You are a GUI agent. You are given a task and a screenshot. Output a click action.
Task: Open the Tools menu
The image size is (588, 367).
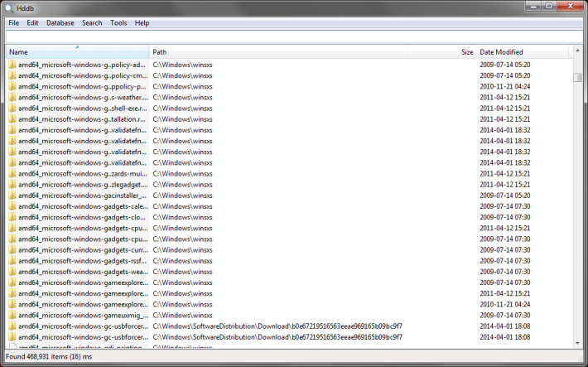(x=118, y=23)
